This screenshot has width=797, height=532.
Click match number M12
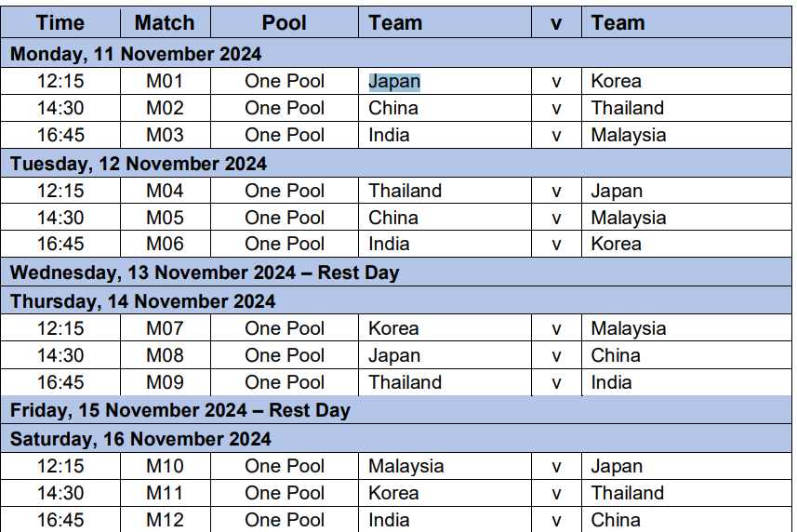click(166, 520)
